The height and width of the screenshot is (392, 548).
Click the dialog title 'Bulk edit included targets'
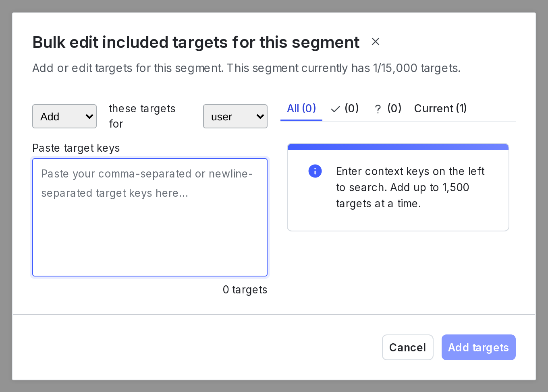tap(196, 42)
